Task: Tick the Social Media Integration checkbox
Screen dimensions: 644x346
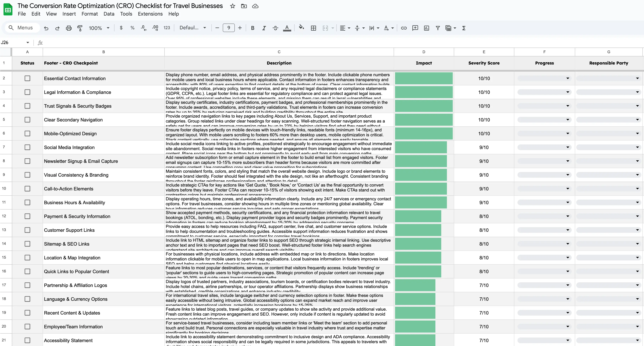Action: point(27,147)
